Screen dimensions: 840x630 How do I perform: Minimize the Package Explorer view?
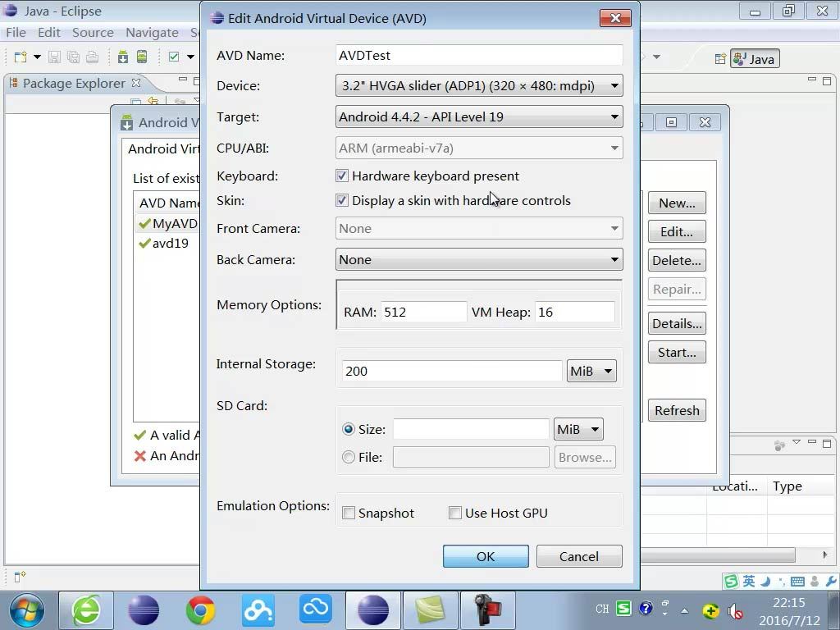click(x=183, y=80)
